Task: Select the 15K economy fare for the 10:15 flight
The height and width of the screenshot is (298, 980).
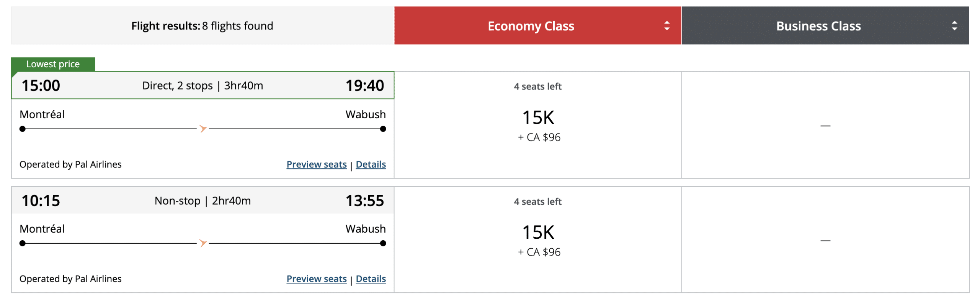Action: click(538, 233)
